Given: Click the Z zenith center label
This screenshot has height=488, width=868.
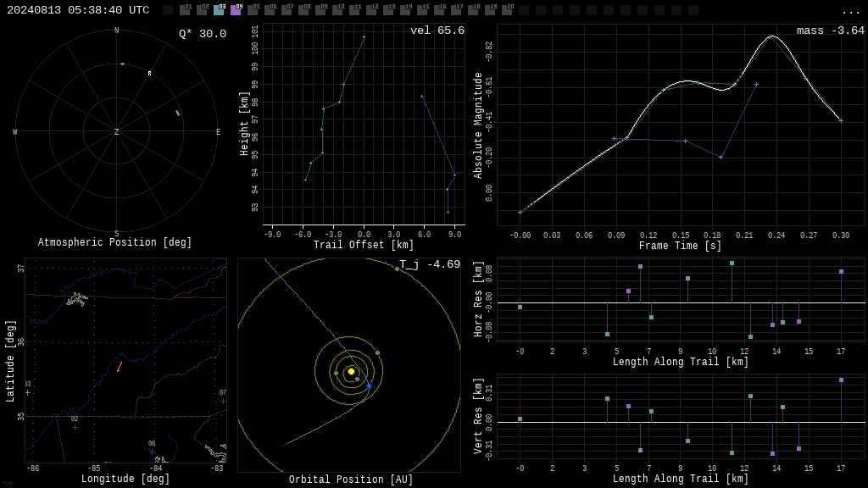Looking at the screenshot, I should 116,131.
